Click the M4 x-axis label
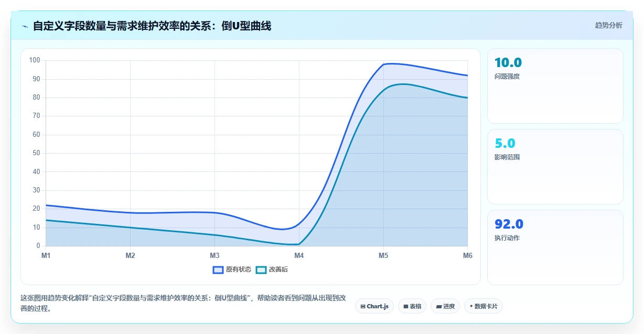The image size is (644, 334). (299, 255)
